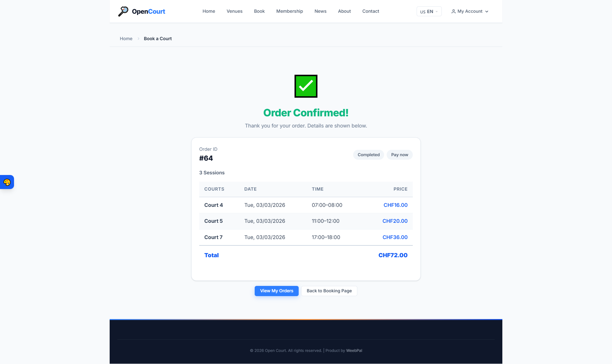
Task: Open the color palette theme widget
Action: (x=7, y=182)
